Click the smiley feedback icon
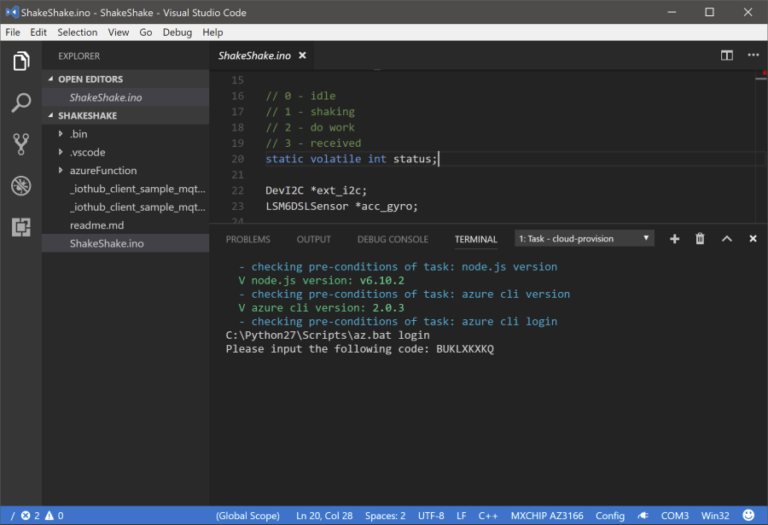The width and height of the screenshot is (768, 525). 748,515
